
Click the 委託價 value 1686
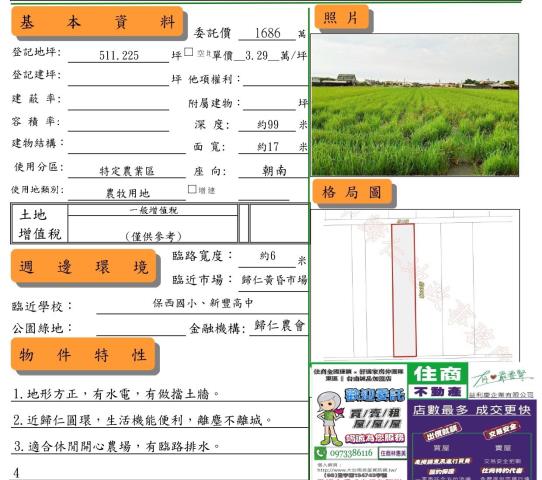tap(267, 33)
